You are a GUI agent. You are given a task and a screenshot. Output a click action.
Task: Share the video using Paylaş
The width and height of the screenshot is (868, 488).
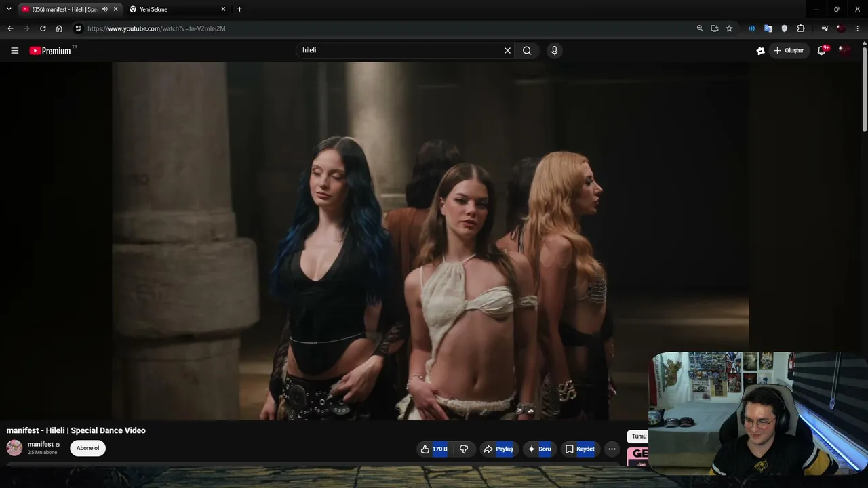pyautogui.click(x=498, y=449)
